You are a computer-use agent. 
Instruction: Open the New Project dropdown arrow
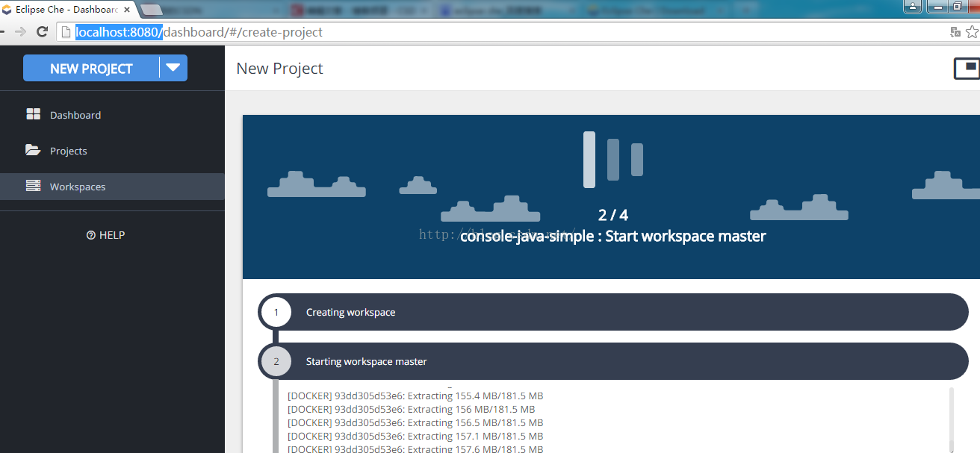(173, 68)
